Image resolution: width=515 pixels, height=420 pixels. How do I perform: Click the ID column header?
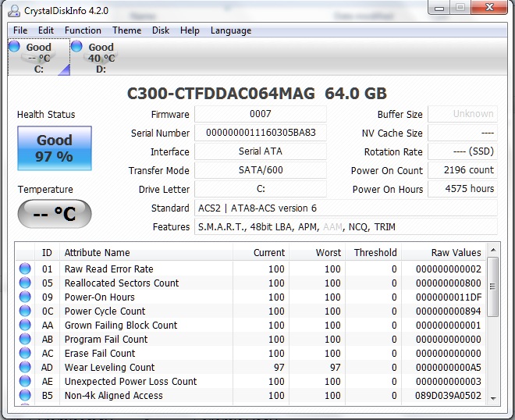click(x=47, y=252)
